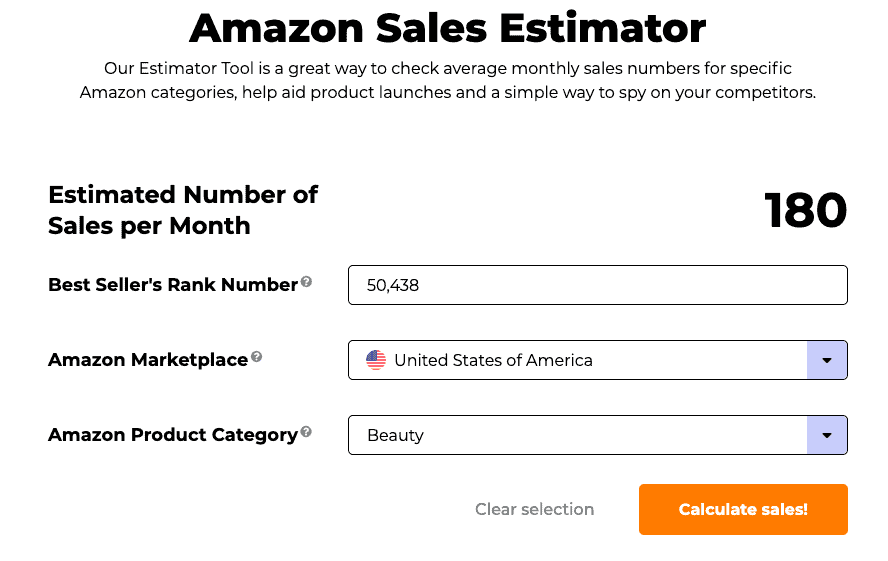The height and width of the screenshot is (561, 888).
Task: Click help icon next to Amazon Product Category
Action: (306, 432)
